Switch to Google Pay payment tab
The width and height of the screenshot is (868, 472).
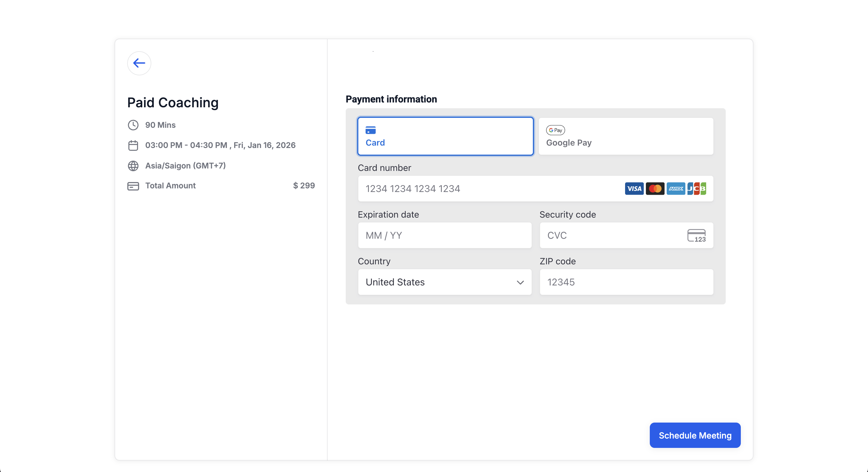tap(626, 136)
